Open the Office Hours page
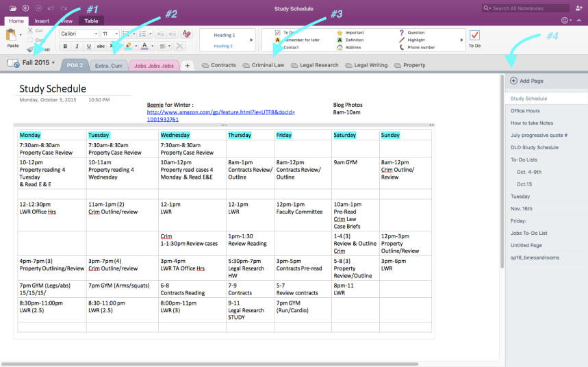Image resolution: width=588 pixels, height=367 pixels. click(525, 111)
